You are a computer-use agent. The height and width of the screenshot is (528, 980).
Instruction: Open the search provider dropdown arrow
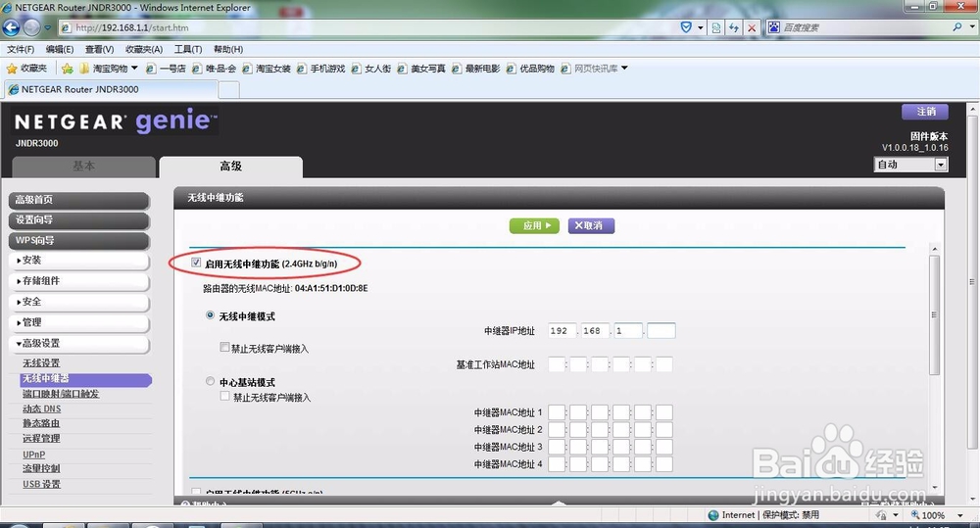pyautogui.click(x=972, y=26)
